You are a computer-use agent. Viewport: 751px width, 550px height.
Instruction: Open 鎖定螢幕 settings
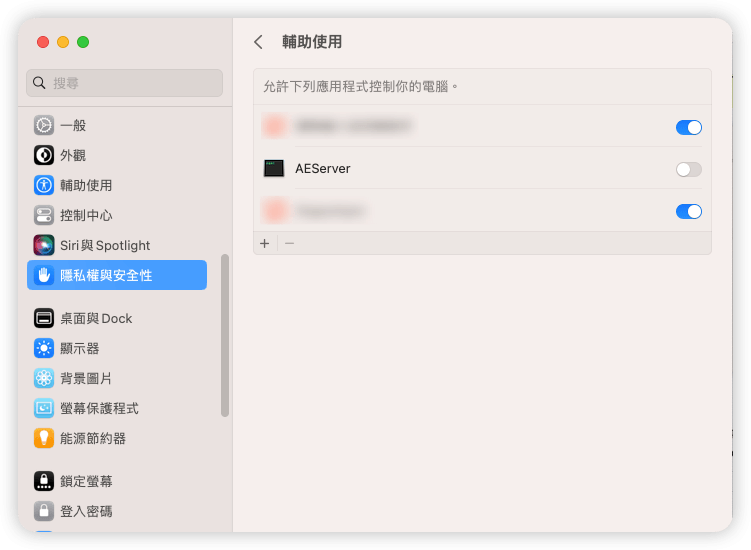(117, 481)
